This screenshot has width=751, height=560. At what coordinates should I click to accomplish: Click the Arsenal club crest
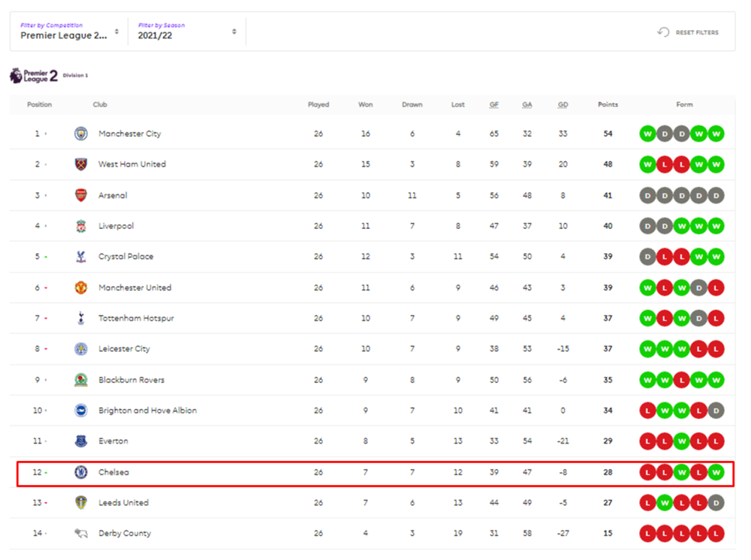(81, 195)
